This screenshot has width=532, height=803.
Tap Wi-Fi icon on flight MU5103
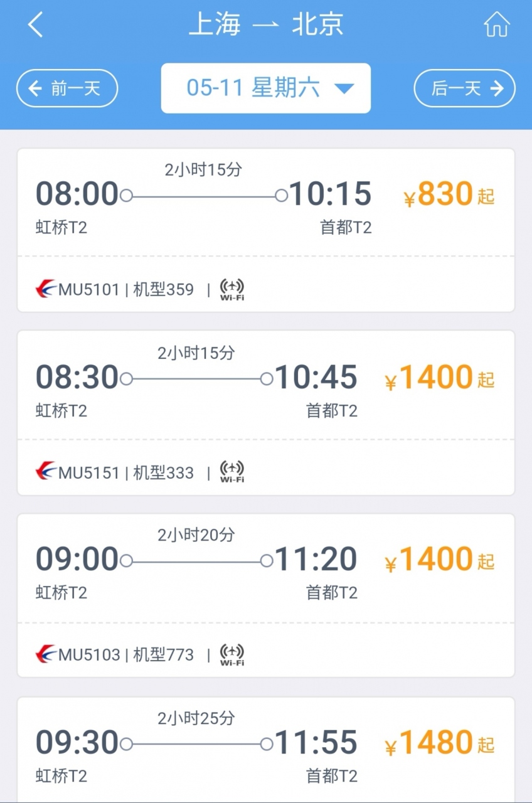[231, 655]
